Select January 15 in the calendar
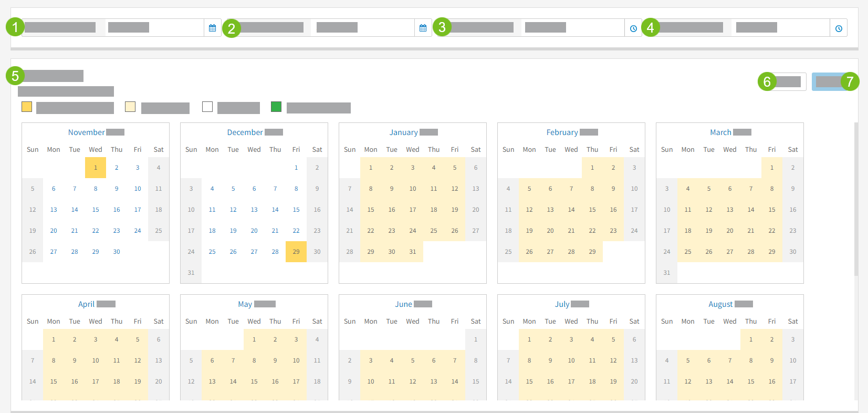This screenshot has width=868, height=413. [371, 210]
